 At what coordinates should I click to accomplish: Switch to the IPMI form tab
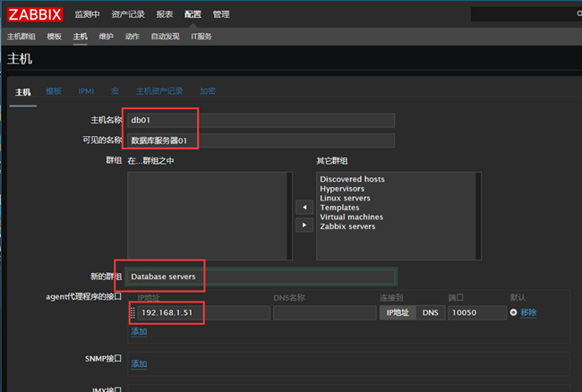tap(86, 91)
